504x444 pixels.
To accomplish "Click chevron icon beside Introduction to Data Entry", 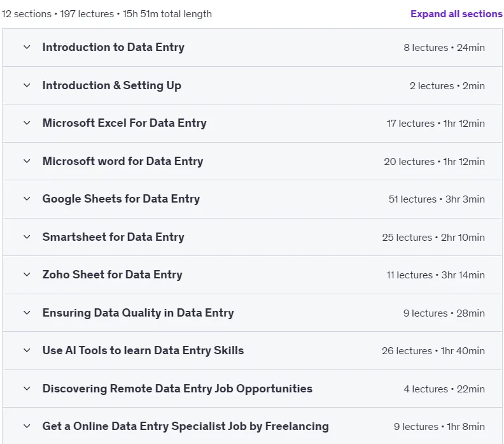I will 27,47.
